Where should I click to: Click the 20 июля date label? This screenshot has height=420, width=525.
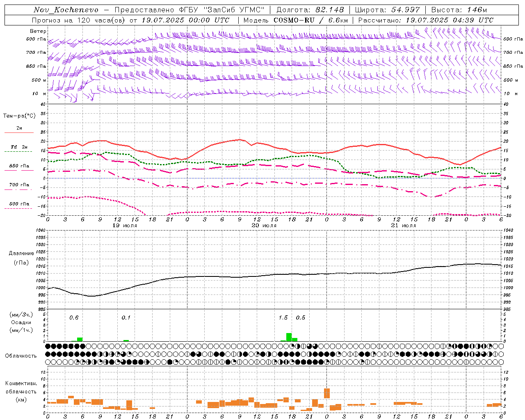coord(264,225)
